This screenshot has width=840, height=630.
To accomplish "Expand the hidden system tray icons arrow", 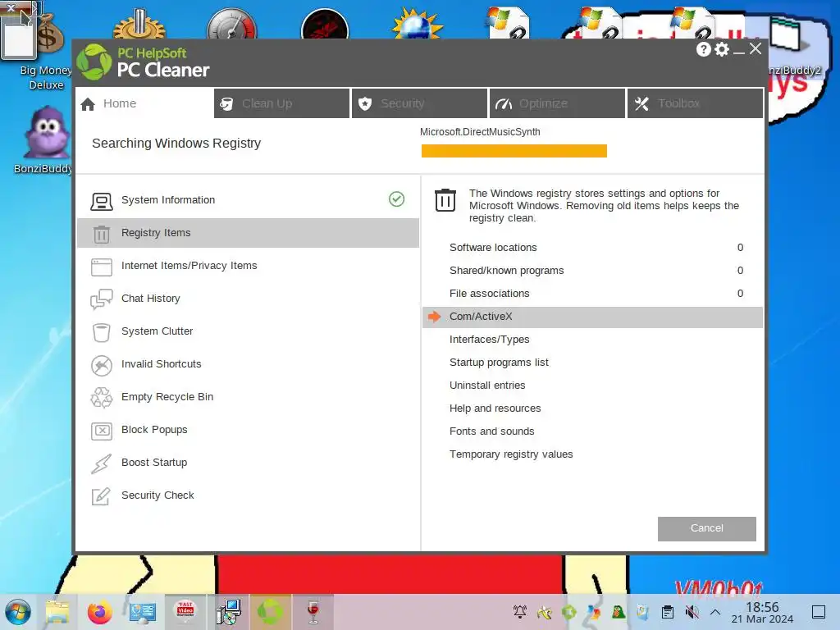I will [715, 612].
